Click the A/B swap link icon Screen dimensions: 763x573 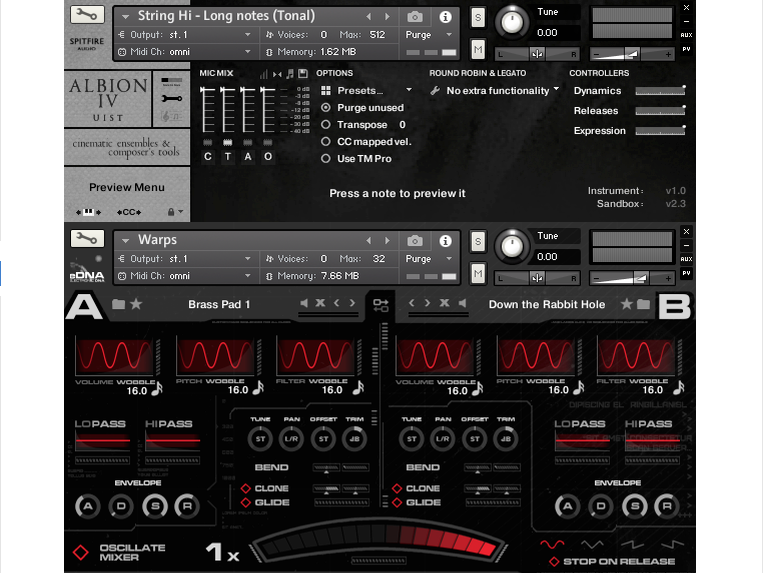tap(381, 305)
